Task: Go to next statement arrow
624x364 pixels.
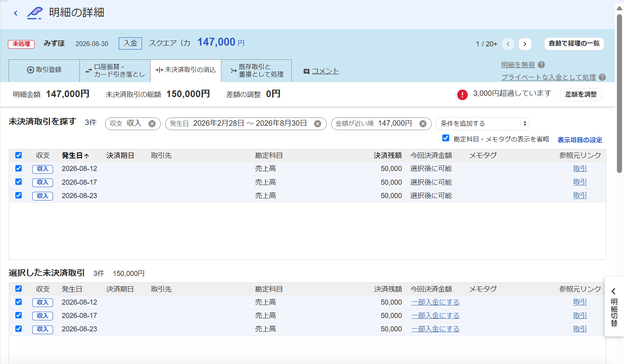Action: pos(525,44)
